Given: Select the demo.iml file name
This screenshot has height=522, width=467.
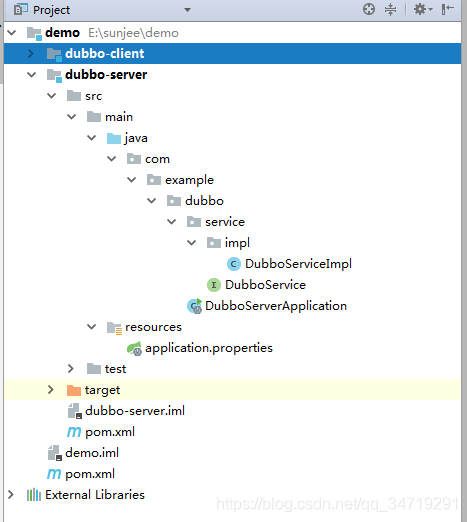Looking at the screenshot, I should (x=92, y=453).
